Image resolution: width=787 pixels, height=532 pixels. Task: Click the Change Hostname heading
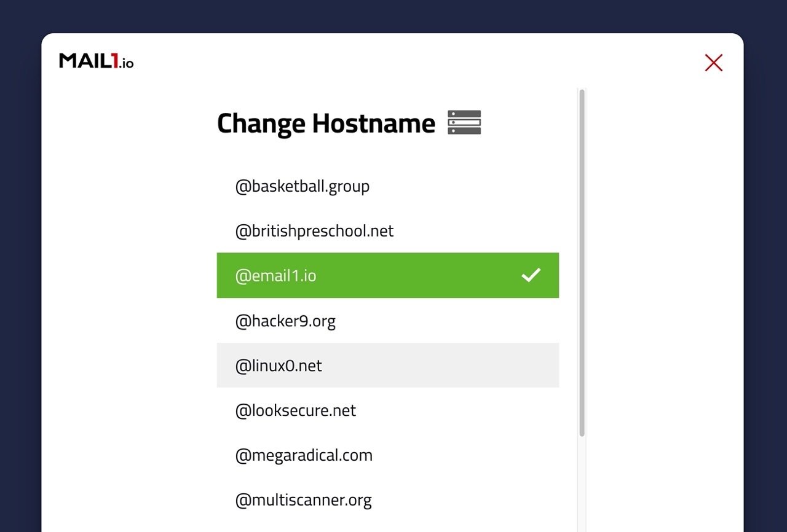[326, 123]
